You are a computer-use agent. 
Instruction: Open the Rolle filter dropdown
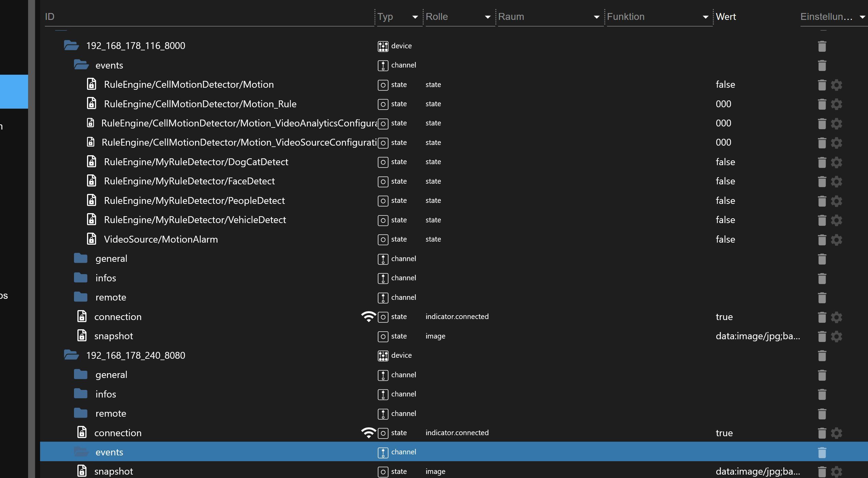coord(487,17)
